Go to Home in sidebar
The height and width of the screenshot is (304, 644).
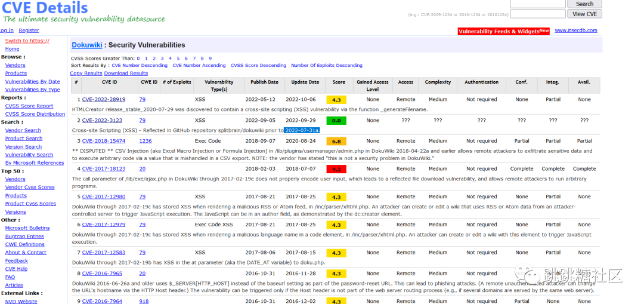tap(12, 49)
